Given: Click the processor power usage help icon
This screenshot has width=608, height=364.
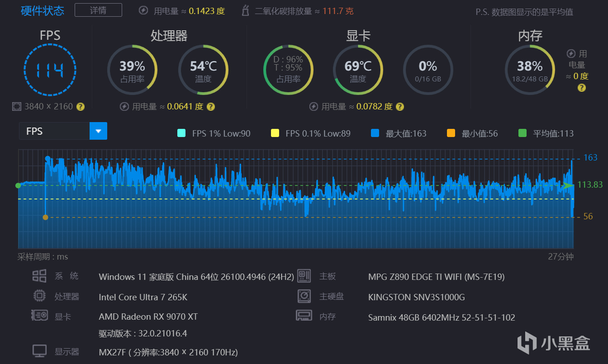Looking at the screenshot, I should pyautogui.click(x=211, y=107).
